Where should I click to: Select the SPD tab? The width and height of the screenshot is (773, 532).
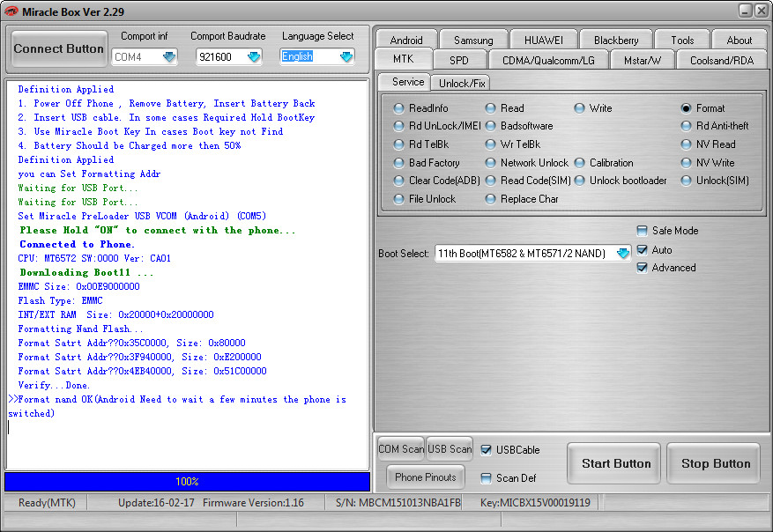tap(459, 60)
